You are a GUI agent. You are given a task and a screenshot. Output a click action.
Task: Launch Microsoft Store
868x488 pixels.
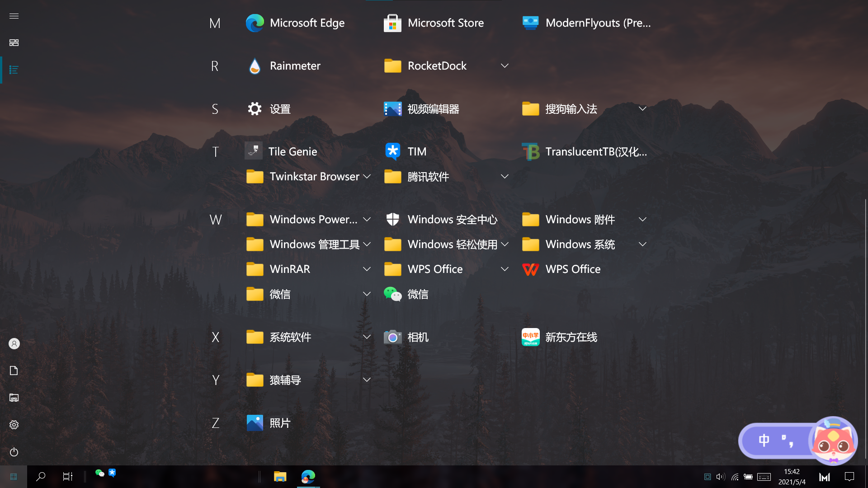[x=434, y=23]
